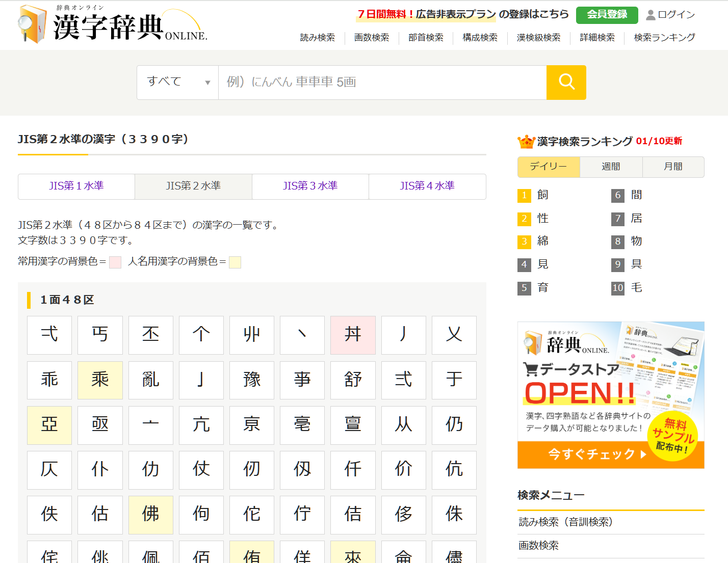Click the yellow magnifier search button
728x563 pixels.
566,82
